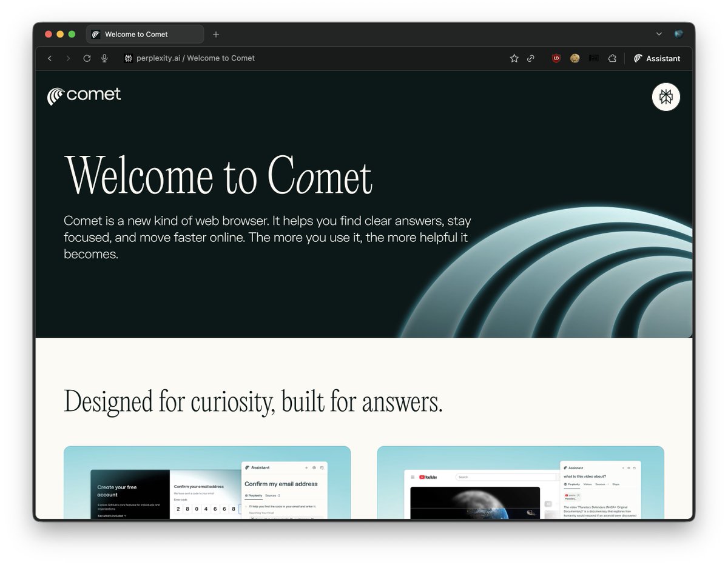Click the gold cookie extension icon
The image size is (728, 565).
[575, 58]
